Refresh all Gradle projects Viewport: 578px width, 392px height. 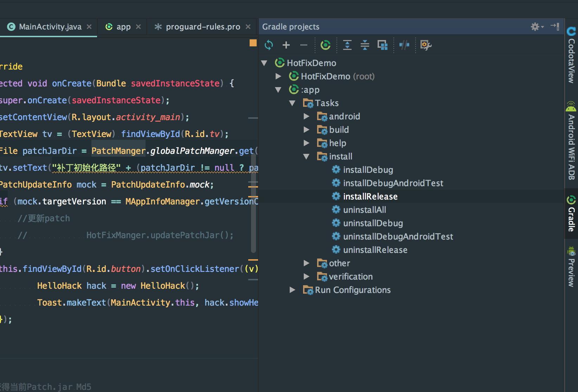coord(269,45)
